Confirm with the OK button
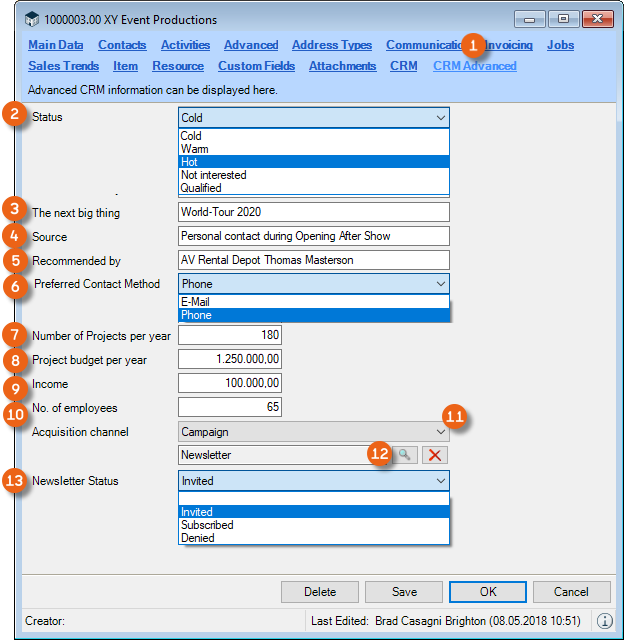This screenshot has height=640, width=624. click(488, 591)
